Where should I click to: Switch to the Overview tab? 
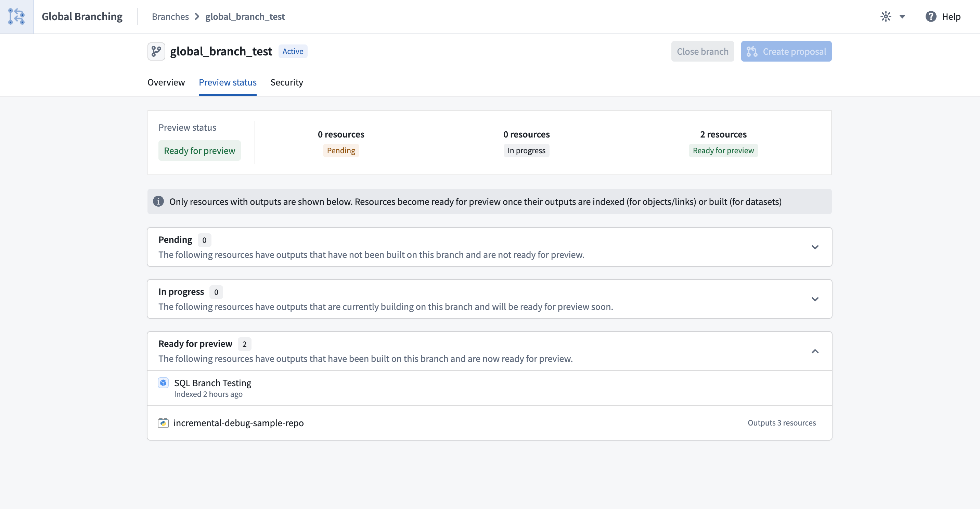click(x=166, y=82)
